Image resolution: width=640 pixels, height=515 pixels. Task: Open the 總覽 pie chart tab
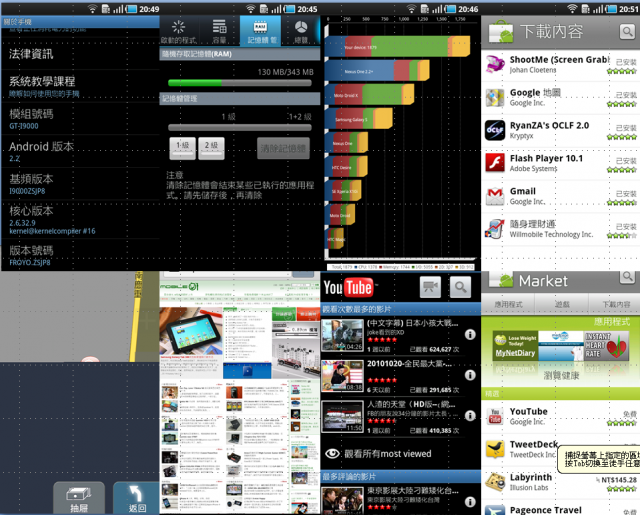(x=301, y=31)
